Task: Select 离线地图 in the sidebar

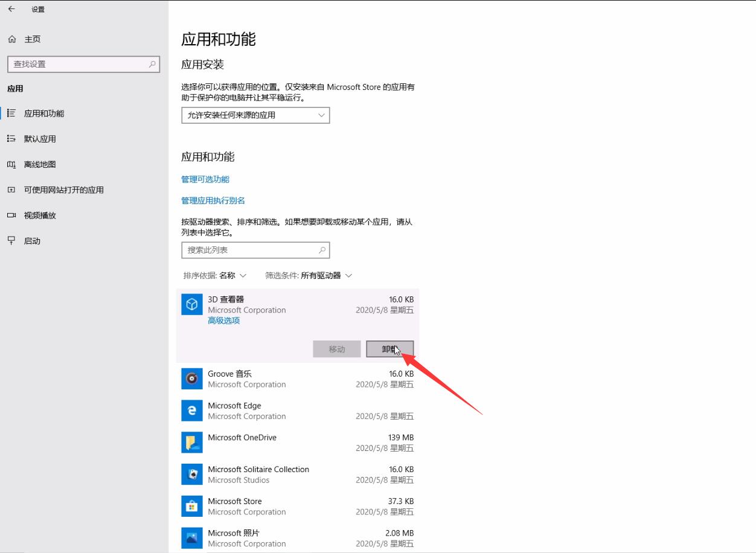Action: point(83,164)
